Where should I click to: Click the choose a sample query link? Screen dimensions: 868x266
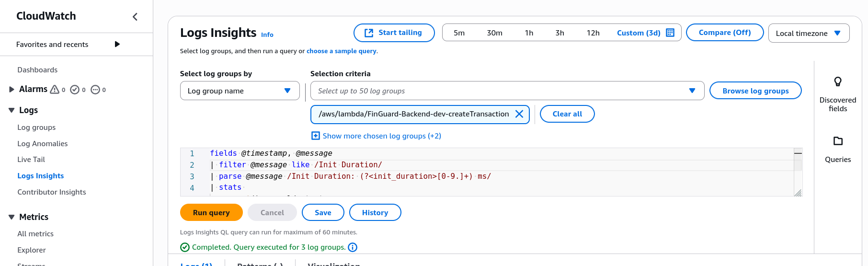tap(341, 51)
